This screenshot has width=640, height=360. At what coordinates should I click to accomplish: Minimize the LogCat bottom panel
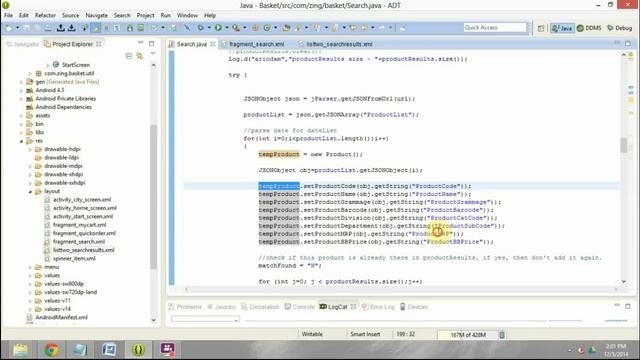pyautogui.click(x=617, y=306)
